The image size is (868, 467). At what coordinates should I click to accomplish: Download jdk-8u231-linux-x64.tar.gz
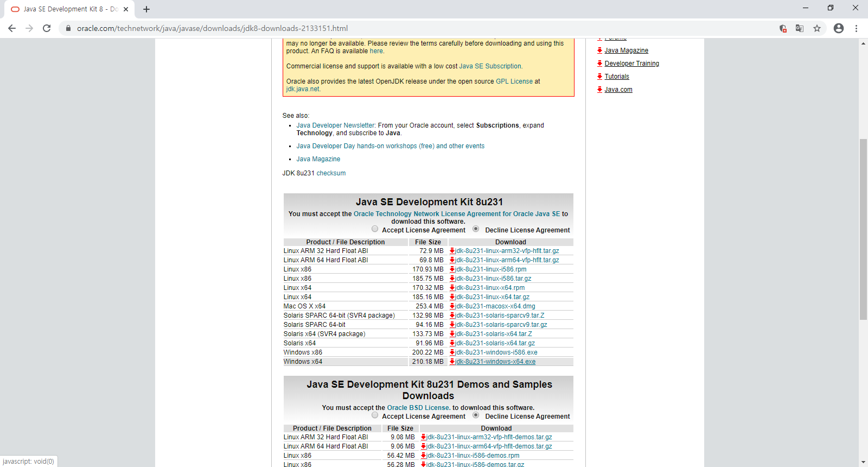(x=493, y=297)
